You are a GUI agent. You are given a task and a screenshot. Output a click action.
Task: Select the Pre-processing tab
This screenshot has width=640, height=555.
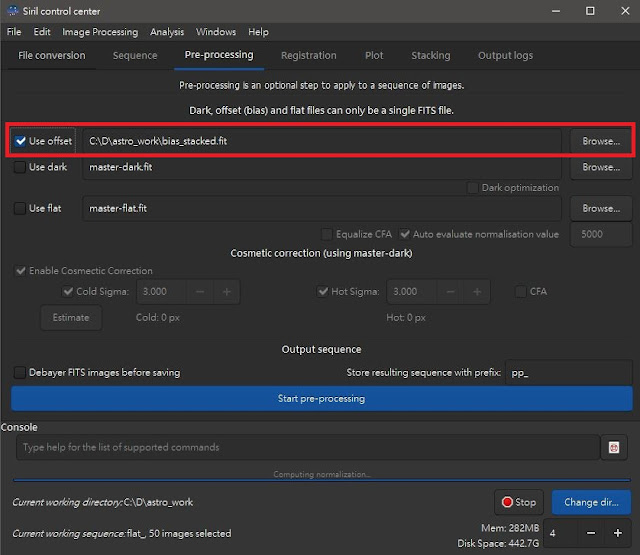pyautogui.click(x=219, y=55)
